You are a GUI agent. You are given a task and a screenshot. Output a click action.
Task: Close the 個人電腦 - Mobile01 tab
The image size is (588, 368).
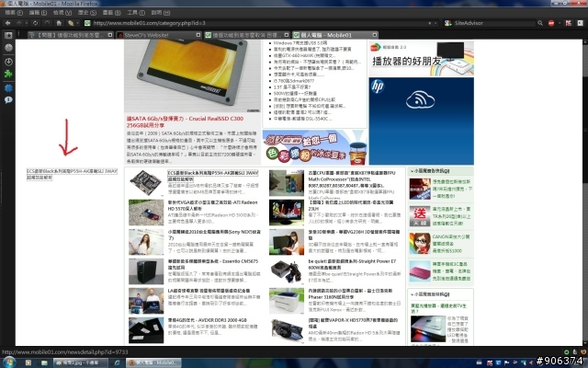coord(374,35)
